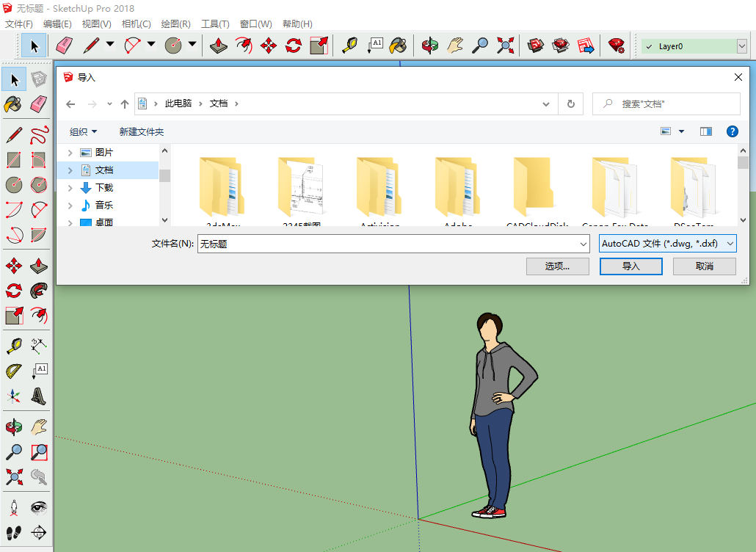The height and width of the screenshot is (552, 756).
Task: Open the AutoCAD file type dropdown
Action: [730, 244]
